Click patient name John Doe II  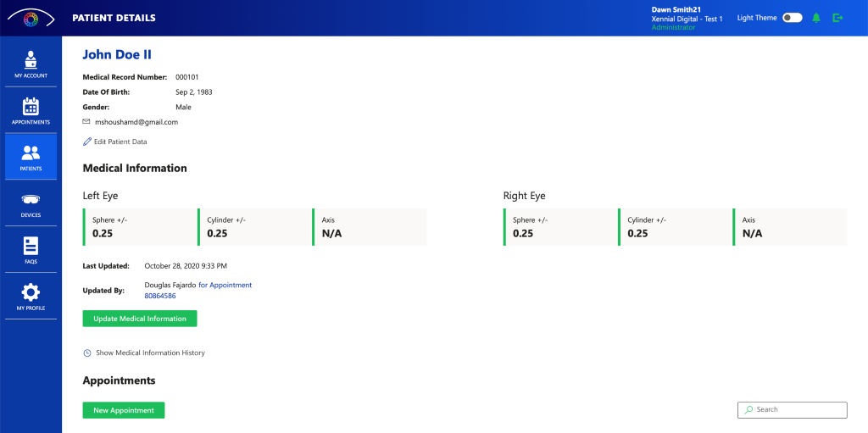(117, 54)
